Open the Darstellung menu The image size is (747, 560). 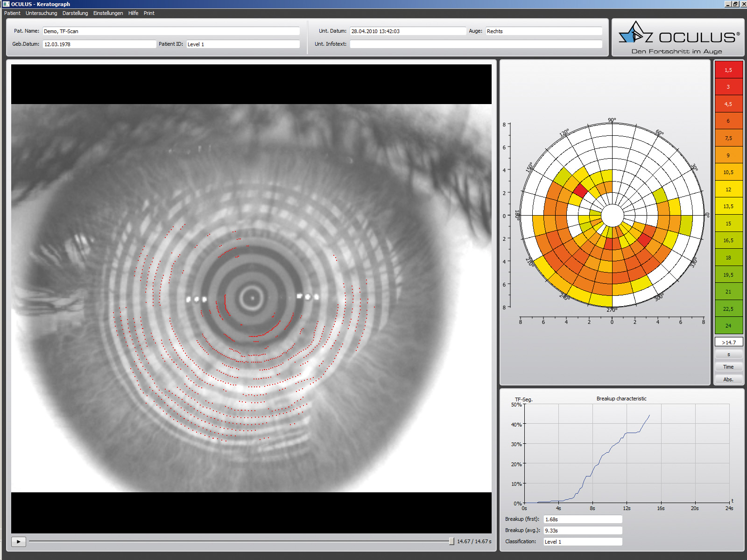click(x=75, y=13)
